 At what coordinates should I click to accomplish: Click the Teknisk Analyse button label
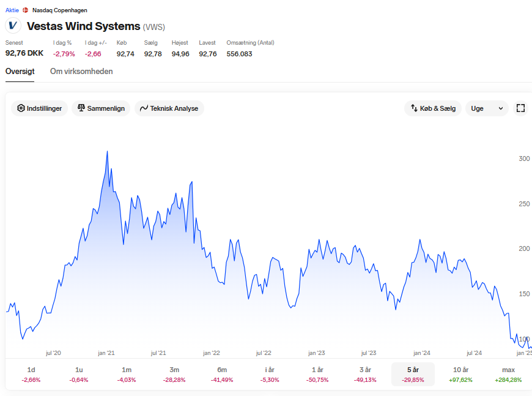click(x=174, y=108)
